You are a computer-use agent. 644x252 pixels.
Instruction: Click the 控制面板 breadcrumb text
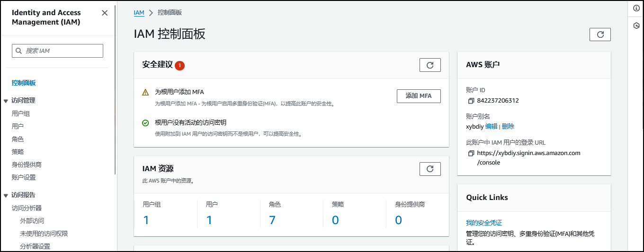(x=170, y=13)
